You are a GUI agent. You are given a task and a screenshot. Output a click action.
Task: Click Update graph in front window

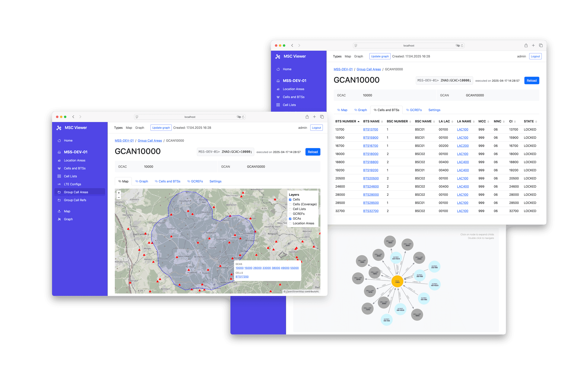click(x=161, y=128)
